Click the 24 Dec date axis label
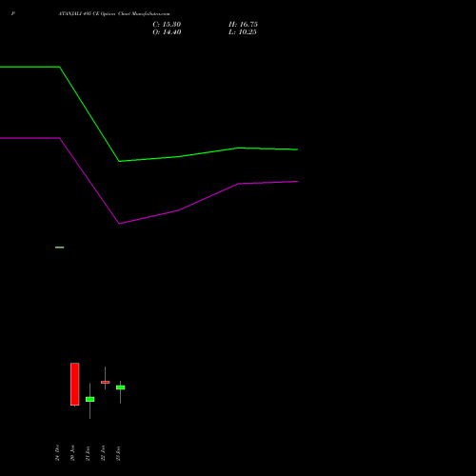The width and height of the screenshot is (476, 476). click(57, 452)
